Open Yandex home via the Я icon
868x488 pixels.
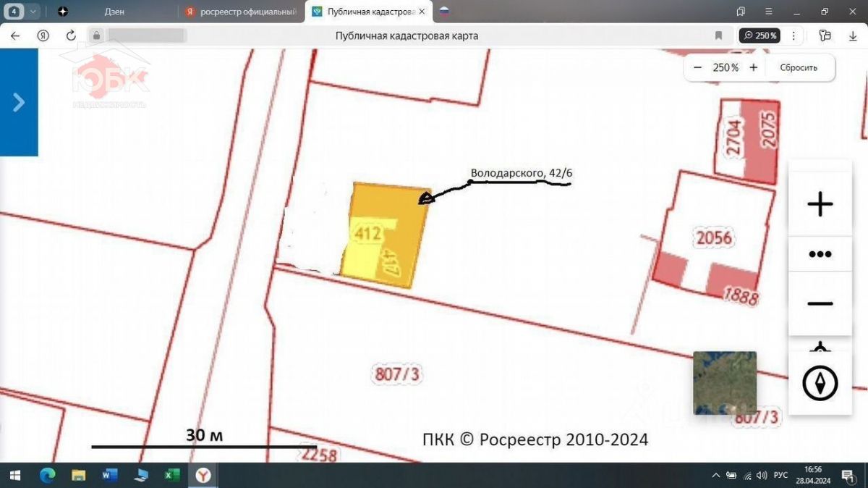(43, 35)
